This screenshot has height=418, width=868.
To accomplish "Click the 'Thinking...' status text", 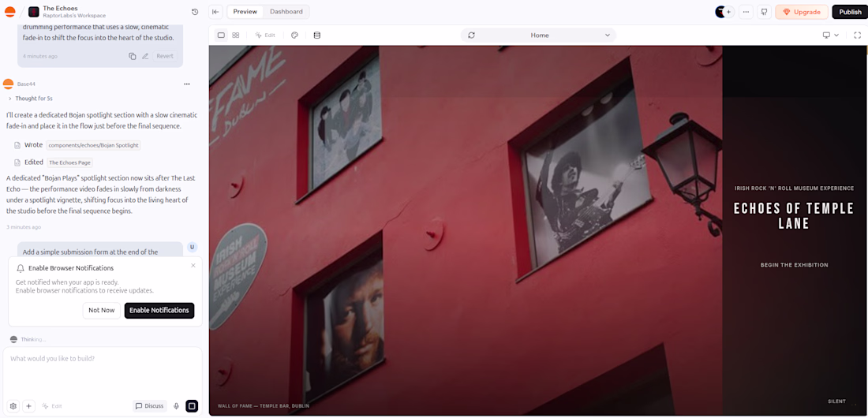I will tap(33, 339).
